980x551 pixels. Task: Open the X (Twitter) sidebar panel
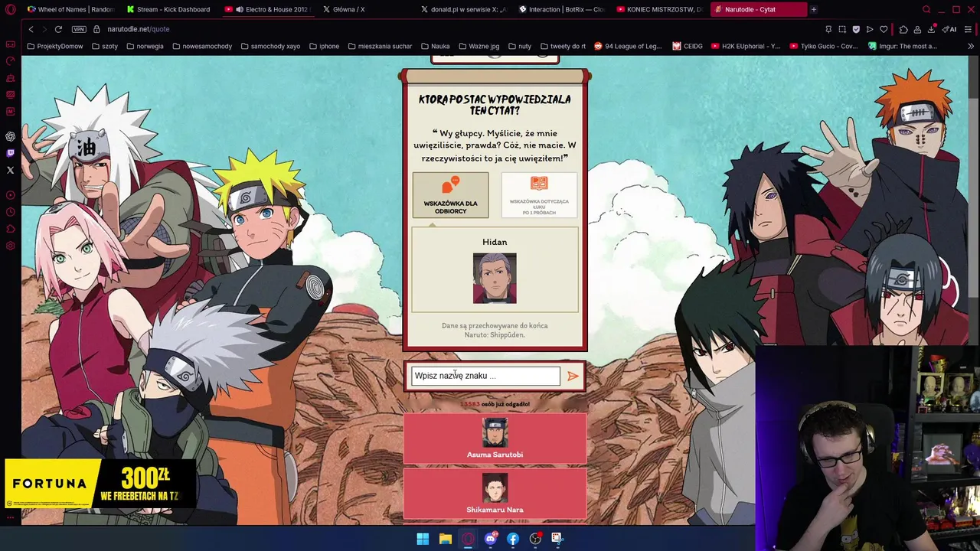[x=10, y=170]
